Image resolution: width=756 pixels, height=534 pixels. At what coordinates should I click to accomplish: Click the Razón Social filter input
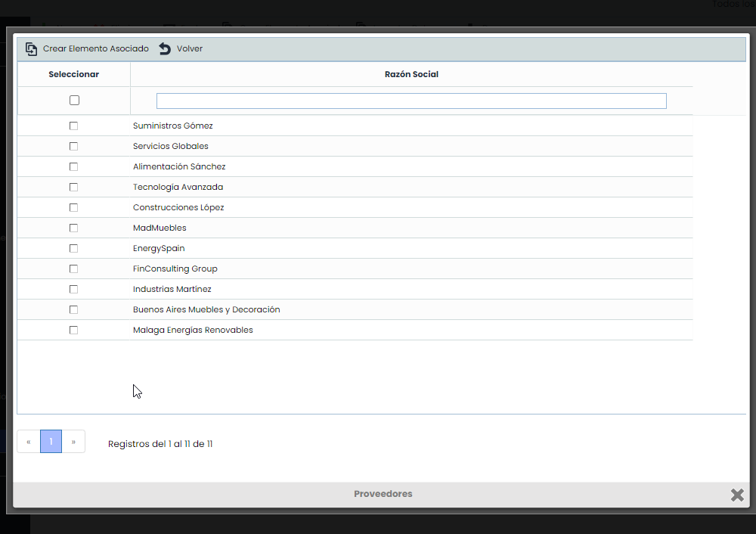(x=411, y=101)
